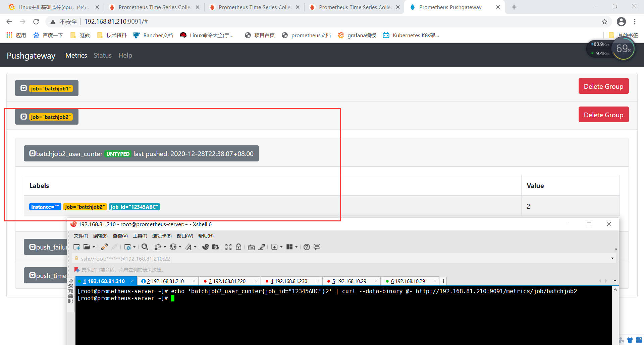Delete Group for job batchjob1
644x345 pixels.
click(x=603, y=86)
